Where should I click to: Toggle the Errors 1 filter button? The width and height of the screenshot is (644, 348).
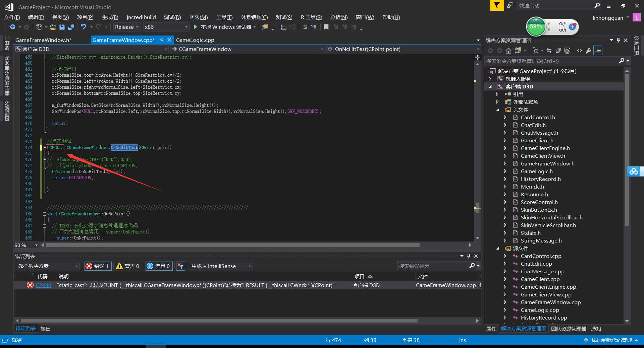coord(98,266)
